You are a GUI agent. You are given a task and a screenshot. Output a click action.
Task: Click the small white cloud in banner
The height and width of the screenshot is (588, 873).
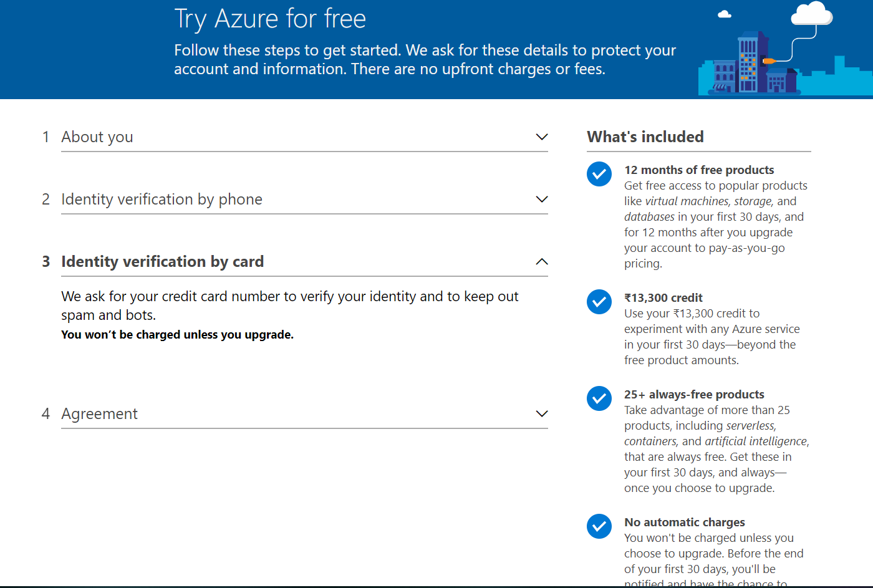(725, 14)
